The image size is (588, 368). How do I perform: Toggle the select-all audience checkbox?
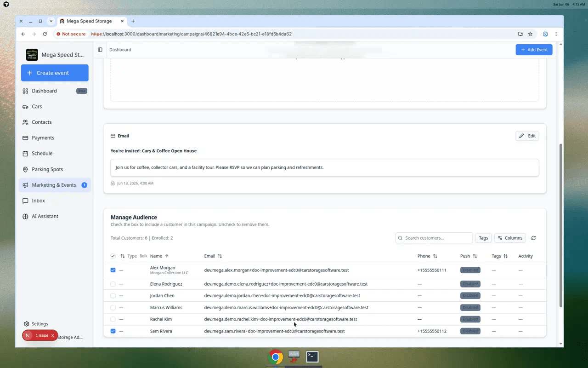coord(113,256)
